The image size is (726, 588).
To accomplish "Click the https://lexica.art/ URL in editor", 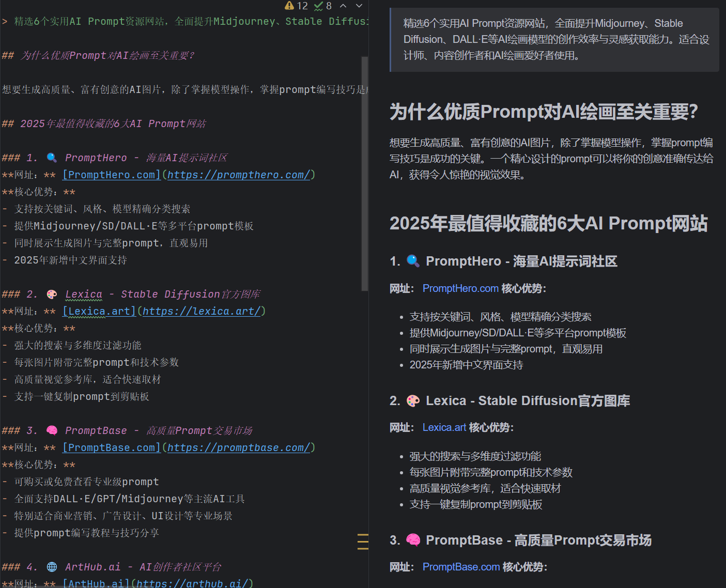I will pyautogui.click(x=201, y=311).
